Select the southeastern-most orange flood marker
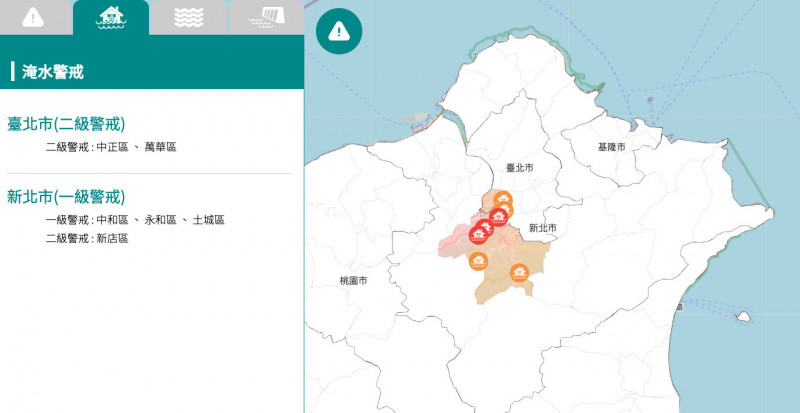This screenshot has width=800, height=413. click(519, 273)
